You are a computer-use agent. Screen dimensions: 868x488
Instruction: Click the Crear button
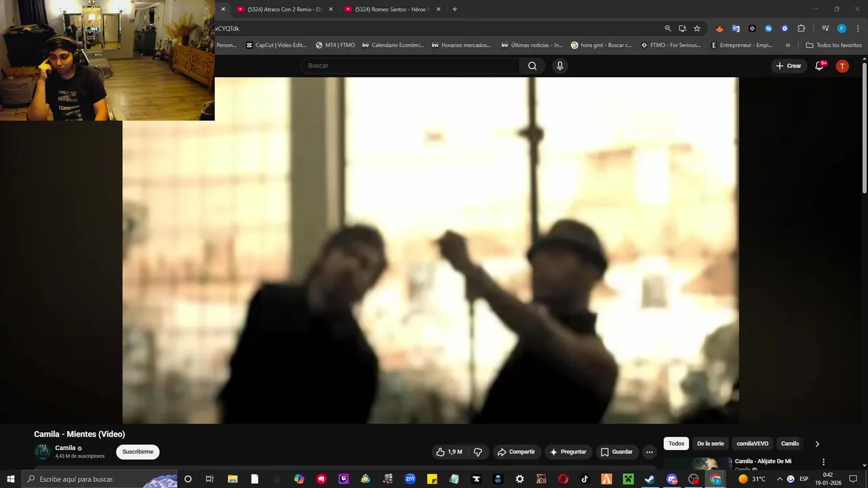point(789,66)
